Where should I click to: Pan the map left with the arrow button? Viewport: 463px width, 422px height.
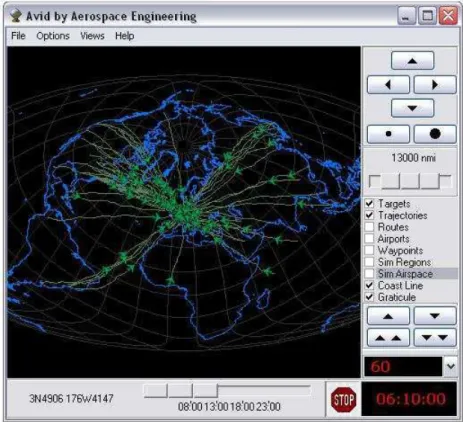(x=388, y=85)
